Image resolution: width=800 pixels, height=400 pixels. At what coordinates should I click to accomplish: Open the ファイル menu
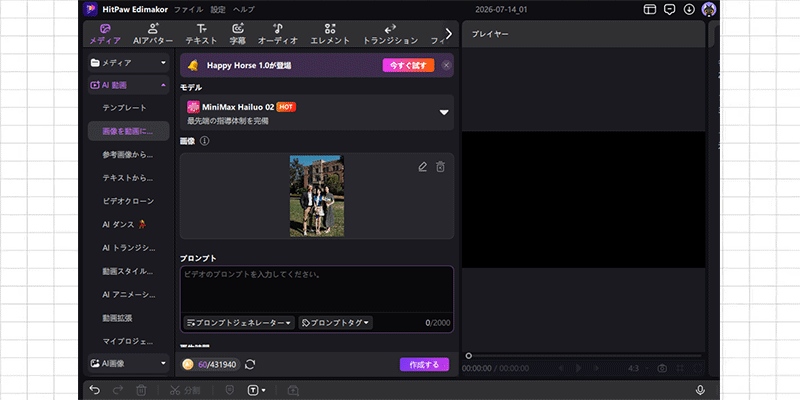coord(188,9)
